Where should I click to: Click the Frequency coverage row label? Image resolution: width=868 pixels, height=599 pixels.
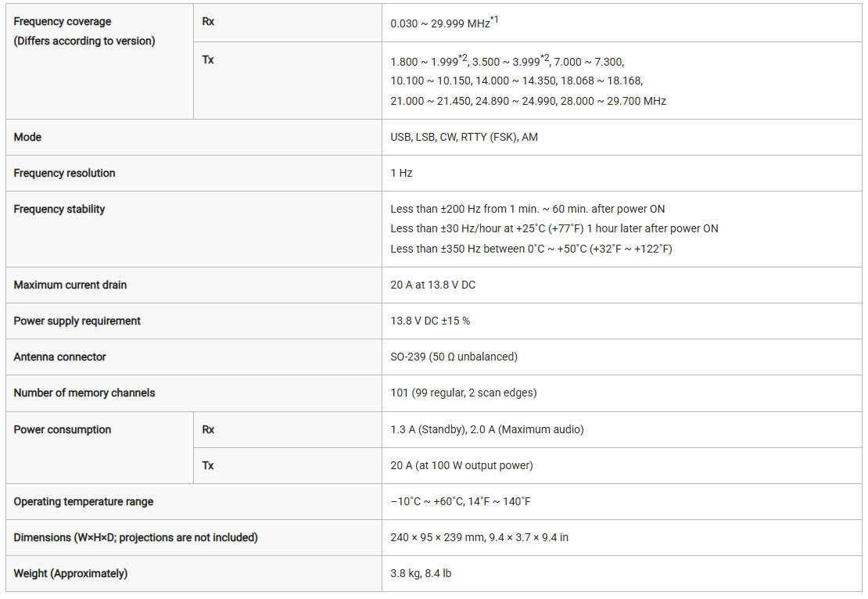[63, 22]
